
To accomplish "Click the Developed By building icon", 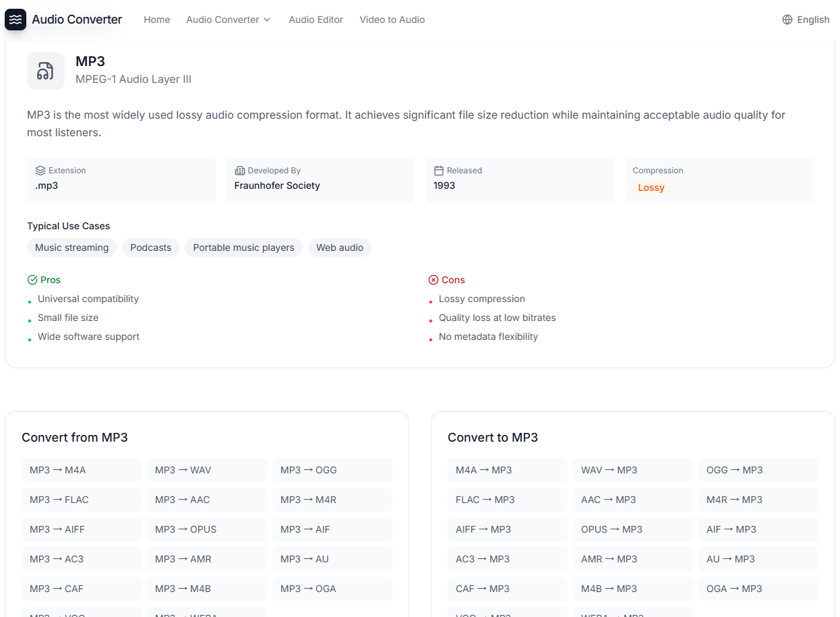I will coord(241,171).
